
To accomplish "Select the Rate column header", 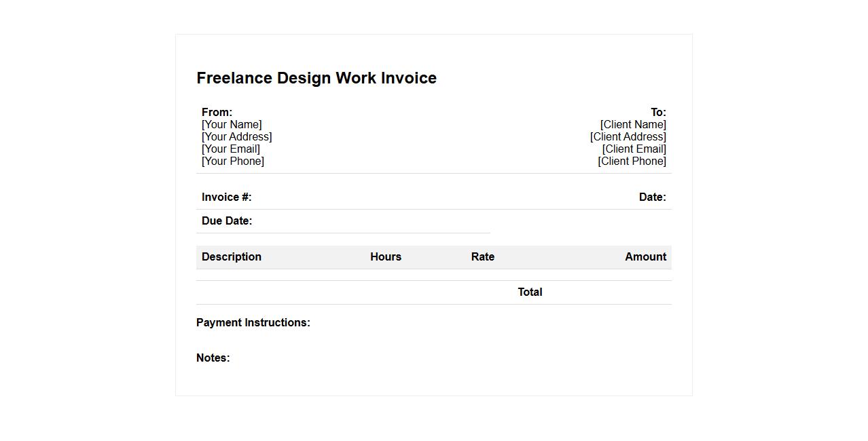I will [x=482, y=257].
